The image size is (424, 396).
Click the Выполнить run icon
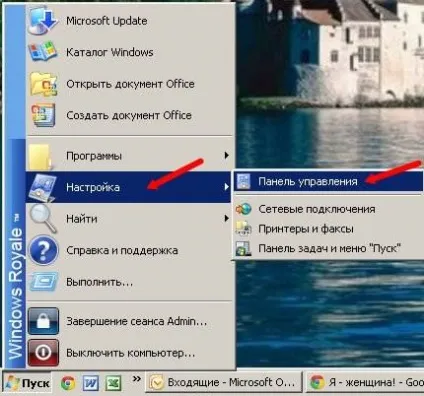click(44, 282)
